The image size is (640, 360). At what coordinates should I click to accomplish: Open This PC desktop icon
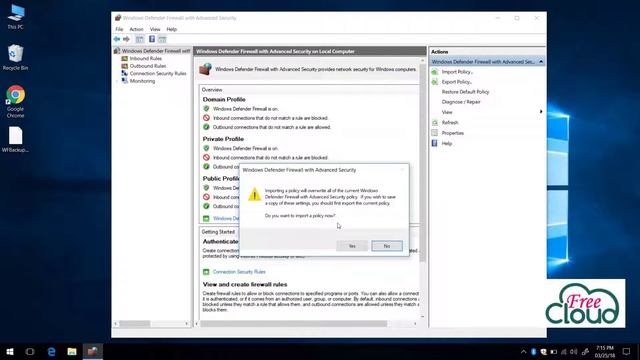[x=16, y=17]
